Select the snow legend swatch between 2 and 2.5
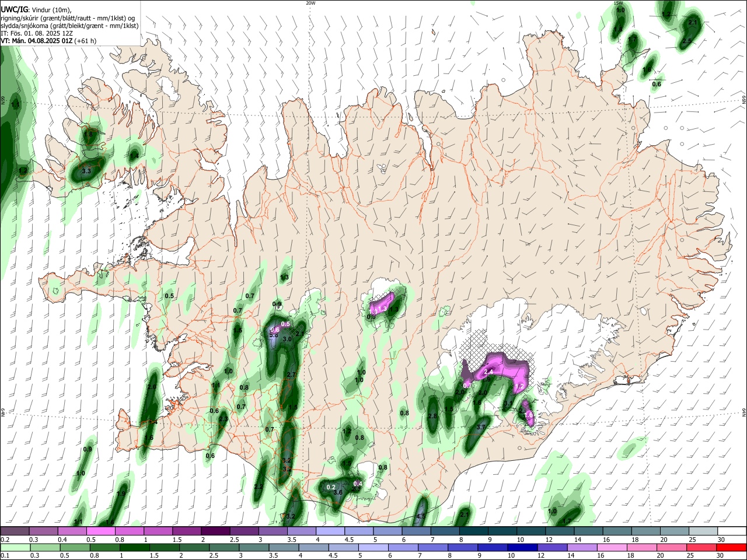Screen dimensions: 747x560 215,531
